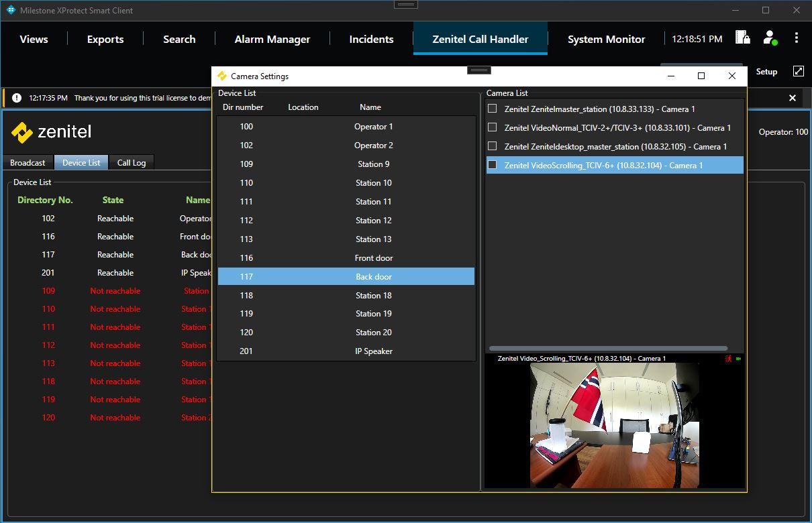Click the Milestone XProtect app icon in the title bar
This screenshot has width=812, height=523.
[11, 10]
